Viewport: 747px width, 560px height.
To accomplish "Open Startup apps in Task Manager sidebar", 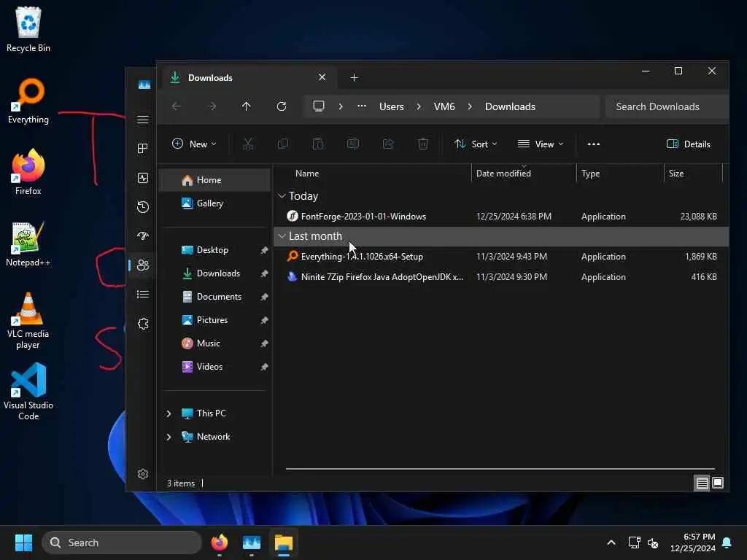I will 143,236.
